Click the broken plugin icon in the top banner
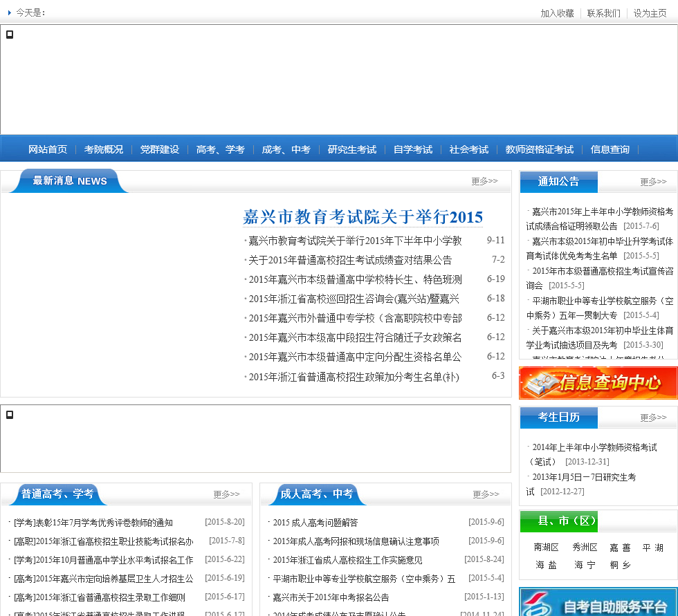Viewport: 678px width, 616px height. 10,35
